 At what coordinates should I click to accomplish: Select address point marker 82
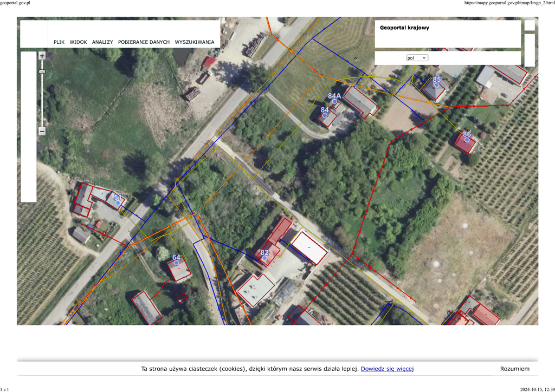point(264,258)
